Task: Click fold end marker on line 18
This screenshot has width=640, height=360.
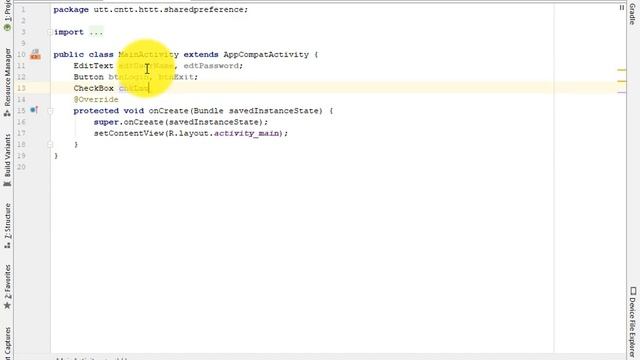Action: (x=50, y=144)
